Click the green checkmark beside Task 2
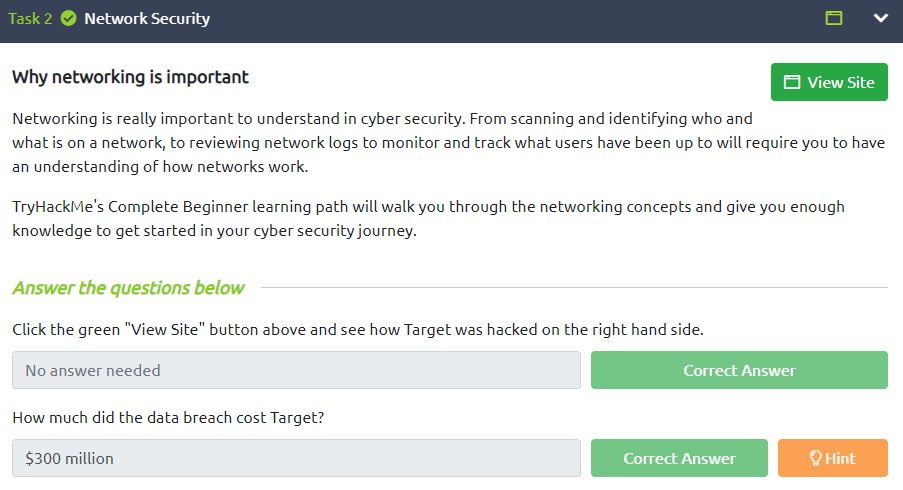903x490 pixels. (x=69, y=18)
